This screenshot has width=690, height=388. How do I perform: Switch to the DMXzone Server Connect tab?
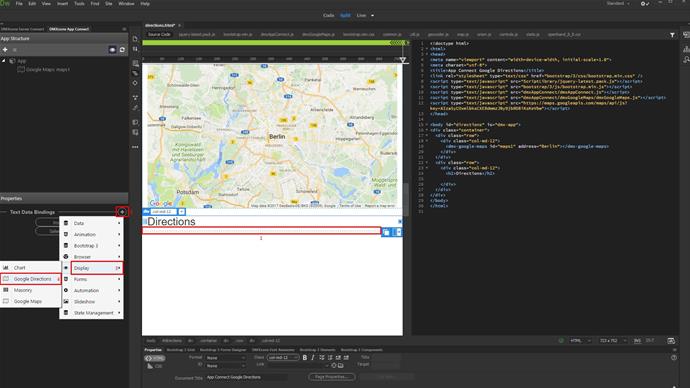22,29
